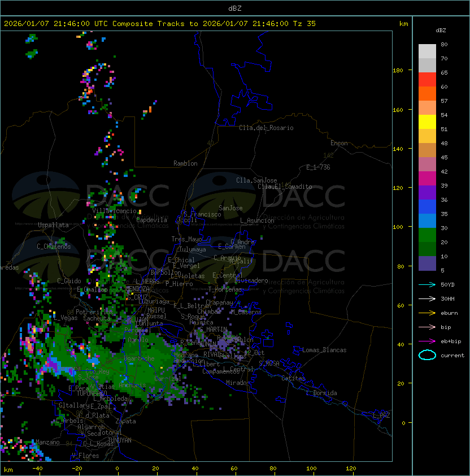Pick the light gray 70-80 dBZ swatch

pyautogui.click(x=427, y=51)
